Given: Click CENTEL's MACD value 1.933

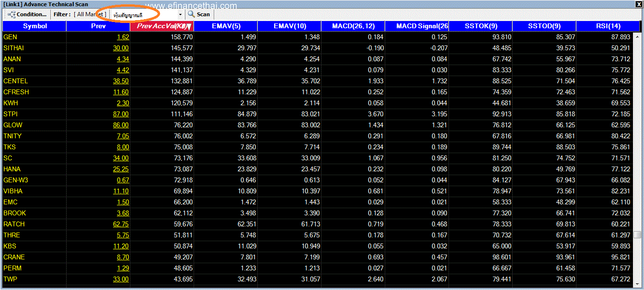Looking at the screenshot, I should click(376, 81).
